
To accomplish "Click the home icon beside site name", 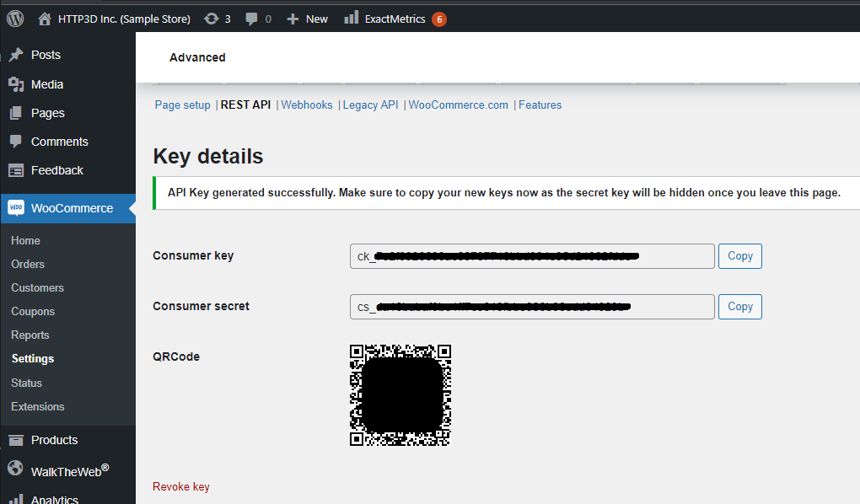I will coord(45,19).
